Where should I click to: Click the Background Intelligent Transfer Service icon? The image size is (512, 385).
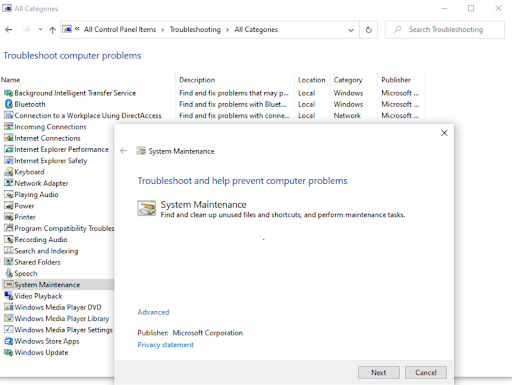[8, 93]
